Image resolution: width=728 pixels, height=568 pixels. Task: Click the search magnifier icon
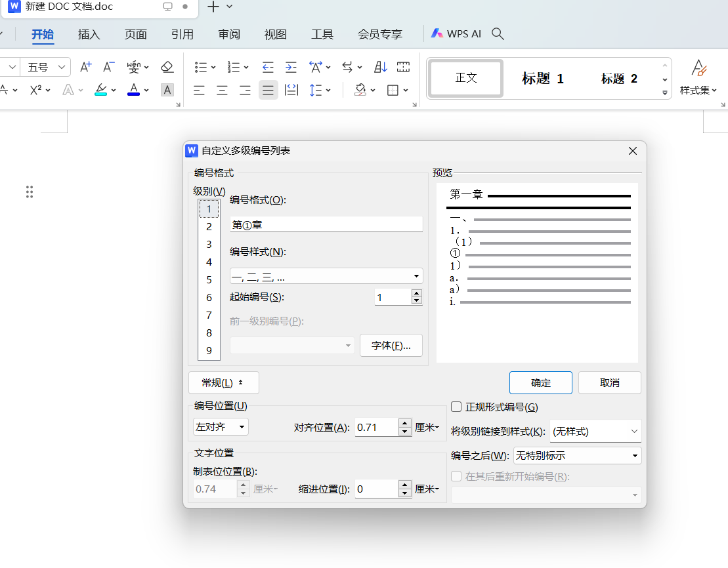click(498, 33)
